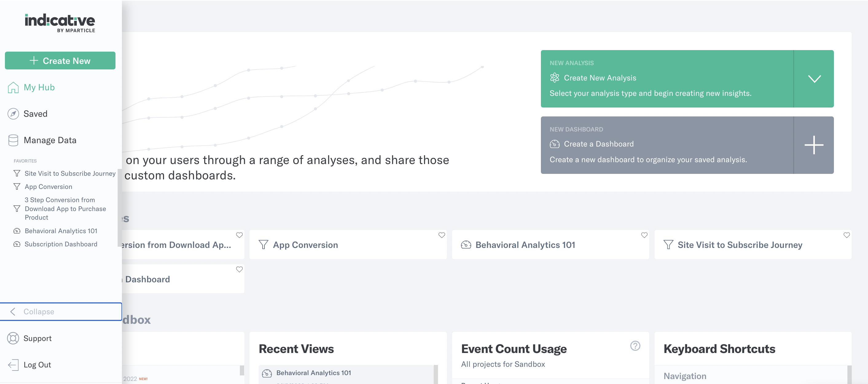
Task: Select Saved from the sidebar menu
Action: point(35,114)
